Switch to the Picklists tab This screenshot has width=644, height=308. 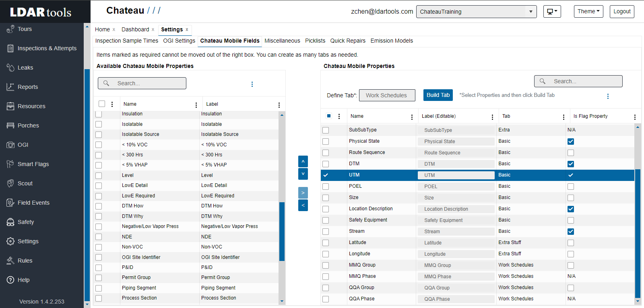point(315,41)
